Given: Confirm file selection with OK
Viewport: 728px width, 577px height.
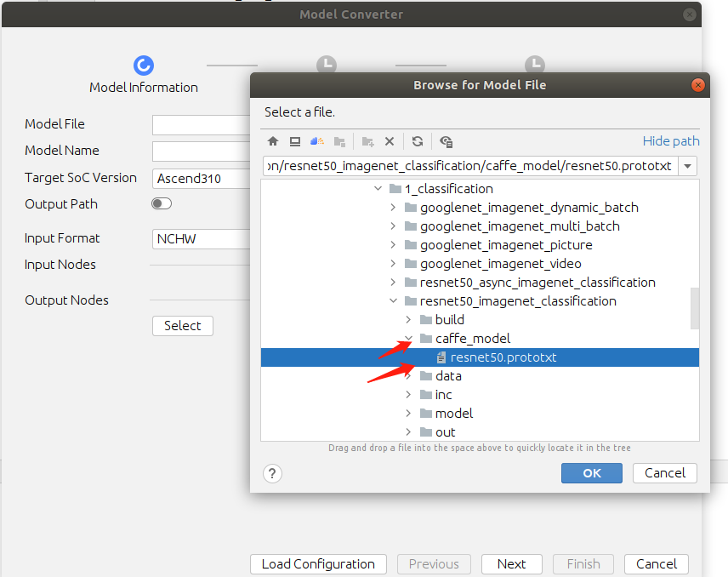Looking at the screenshot, I should click(x=592, y=473).
